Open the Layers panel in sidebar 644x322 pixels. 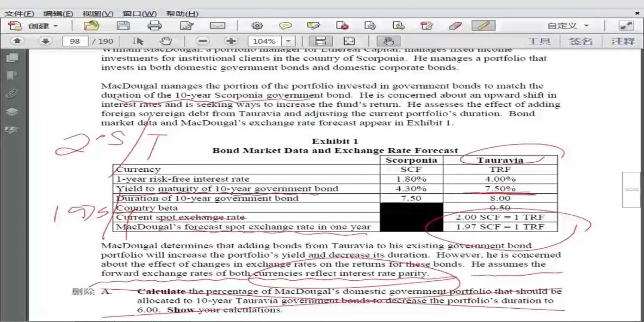[12, 112]
